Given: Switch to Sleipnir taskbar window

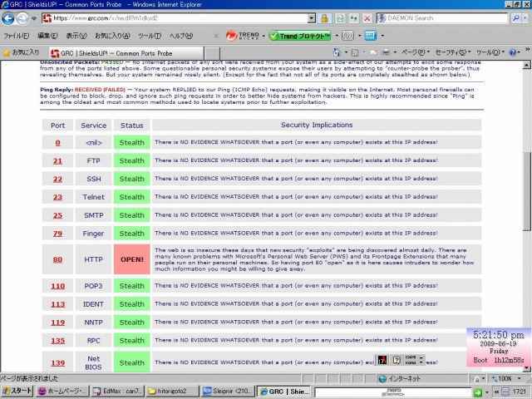Looking at the screenshot, I should pos(227,391).
